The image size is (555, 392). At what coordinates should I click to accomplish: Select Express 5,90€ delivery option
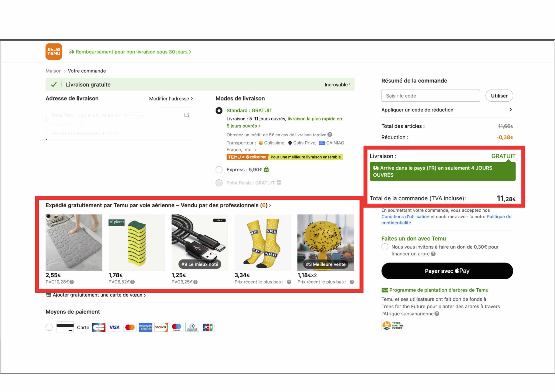[x=219, y=170]
